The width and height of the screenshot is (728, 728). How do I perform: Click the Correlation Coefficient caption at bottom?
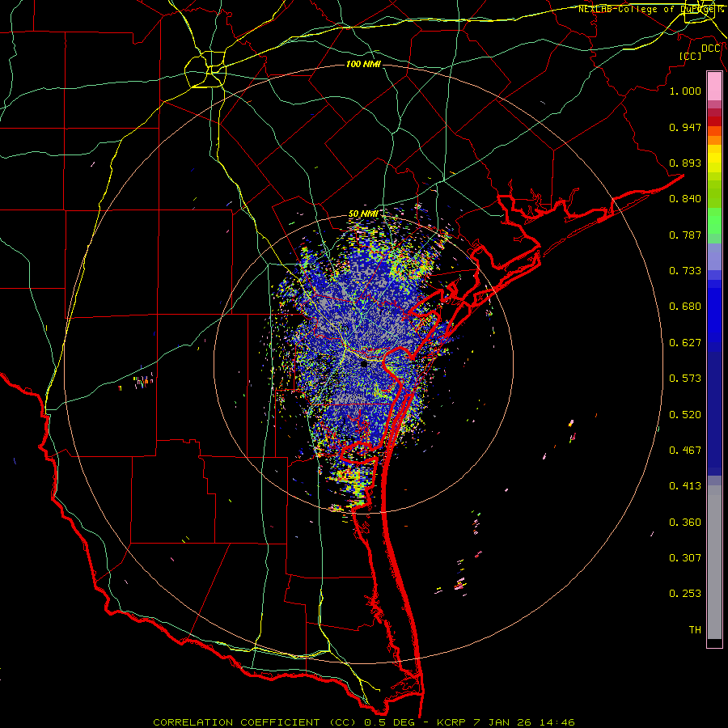pyautogui.click(x=364, y=722)
